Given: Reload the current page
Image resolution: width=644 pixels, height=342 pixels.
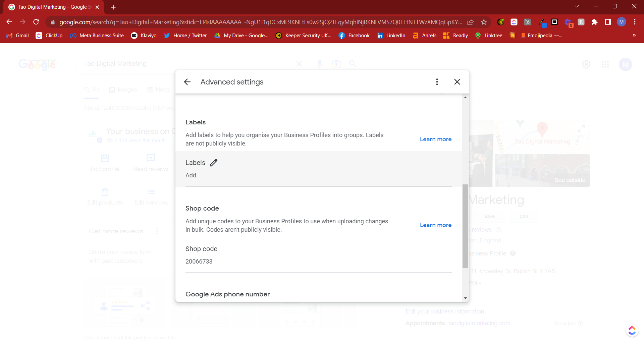Looking at the screenshot, I should click(36, 22).
